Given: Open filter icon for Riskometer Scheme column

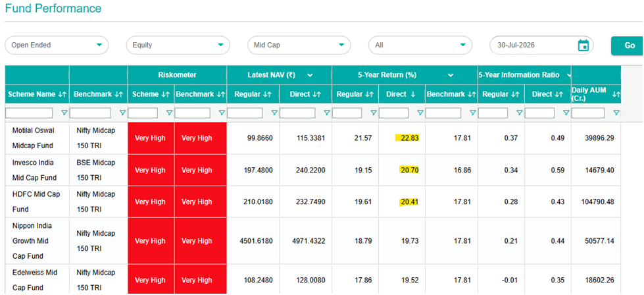Looking at the screenshot, I should (169, 113).
